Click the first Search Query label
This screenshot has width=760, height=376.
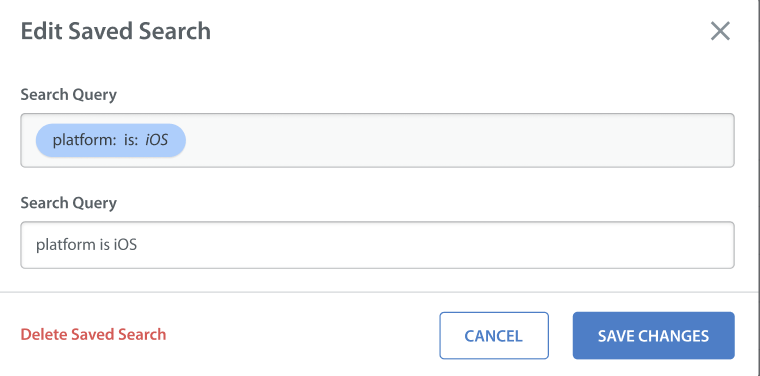pyautogui.click(x=68, y=94)
